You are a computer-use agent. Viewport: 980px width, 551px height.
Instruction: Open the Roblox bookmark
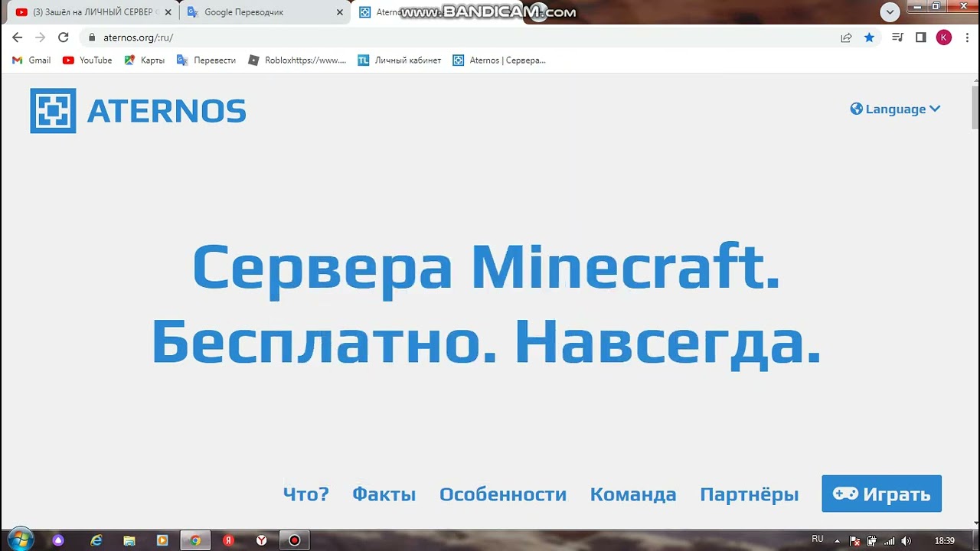pos(297,60)
